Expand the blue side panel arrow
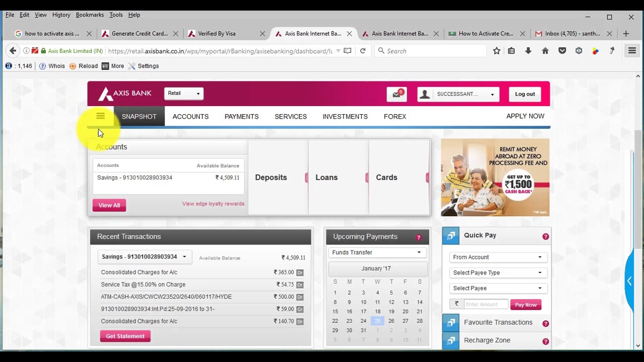Image resolution: width=644 pixels, height=362 pixels. [x=629, y=281]
